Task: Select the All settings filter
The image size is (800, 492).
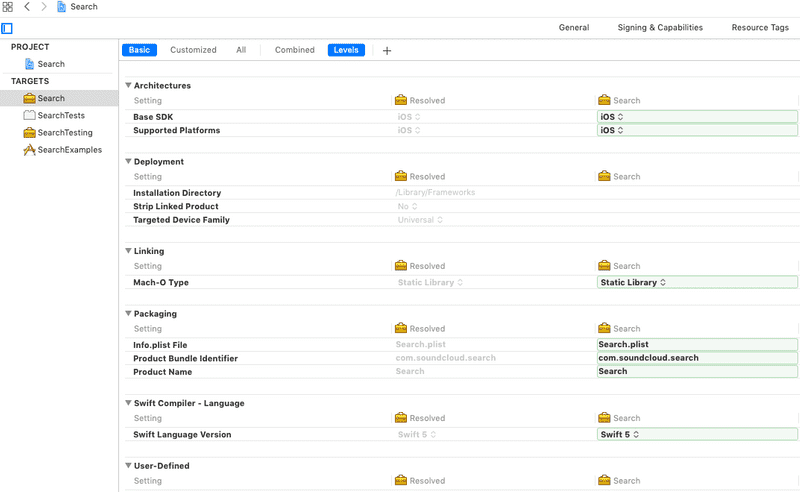Action: pos(241,50)
